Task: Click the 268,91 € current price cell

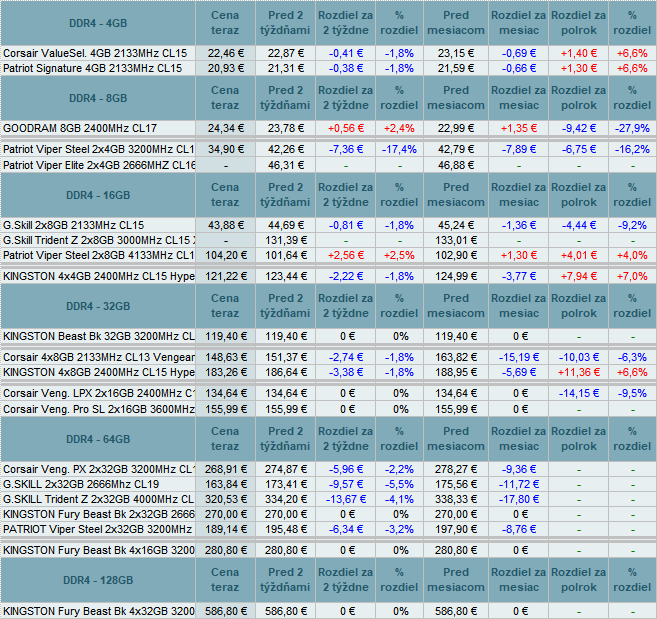Action: coord(225,469)
